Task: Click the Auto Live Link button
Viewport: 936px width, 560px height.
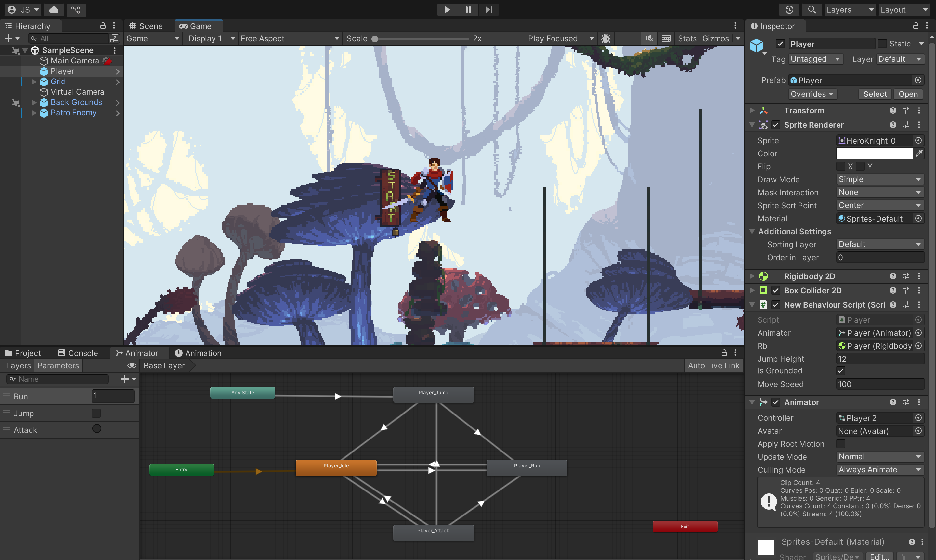Action: (713, 365)
